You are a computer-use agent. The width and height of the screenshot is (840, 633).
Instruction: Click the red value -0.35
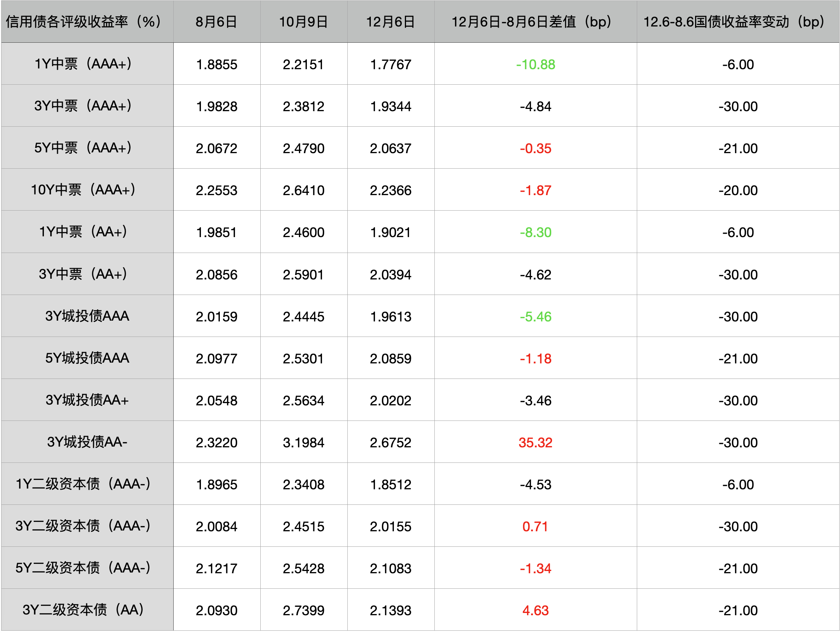[x=535, y=148]
